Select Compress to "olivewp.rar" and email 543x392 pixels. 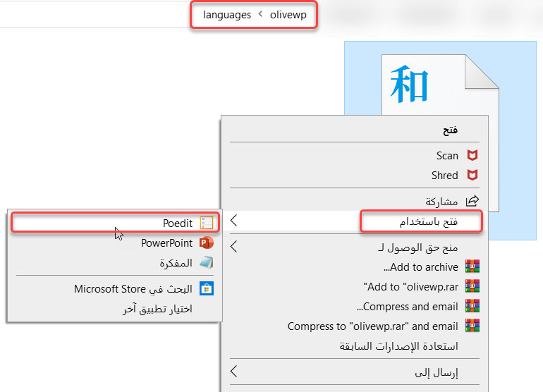[373, 326]
